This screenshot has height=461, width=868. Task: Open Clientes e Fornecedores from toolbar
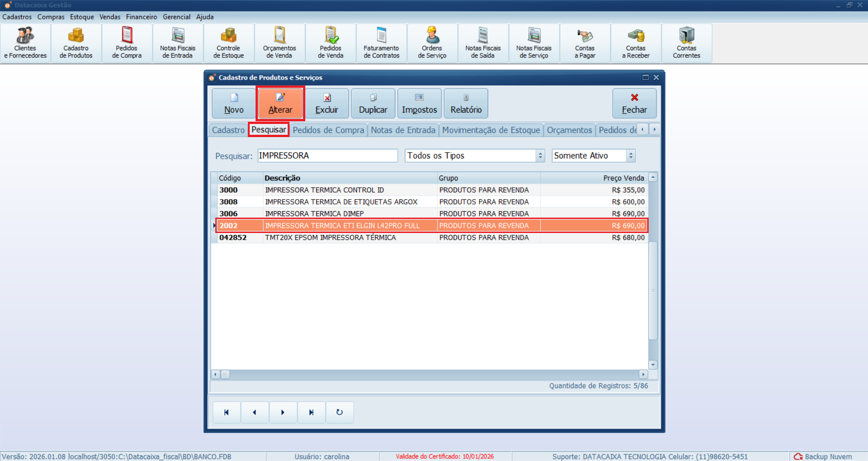coord(25,43)
